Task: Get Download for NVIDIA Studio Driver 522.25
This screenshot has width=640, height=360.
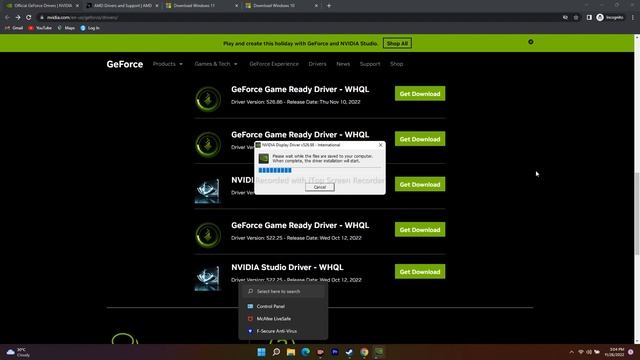Action: coord(420,271)
